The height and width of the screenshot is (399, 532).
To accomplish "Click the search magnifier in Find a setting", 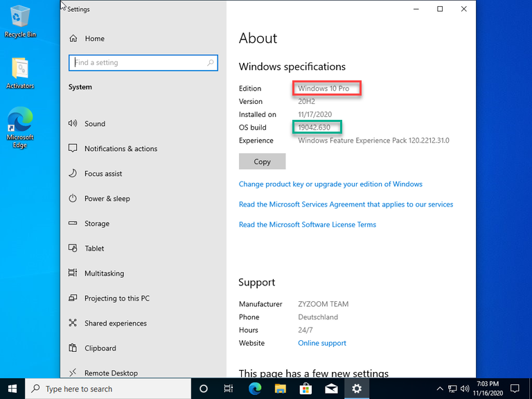I will click(211, 62).
